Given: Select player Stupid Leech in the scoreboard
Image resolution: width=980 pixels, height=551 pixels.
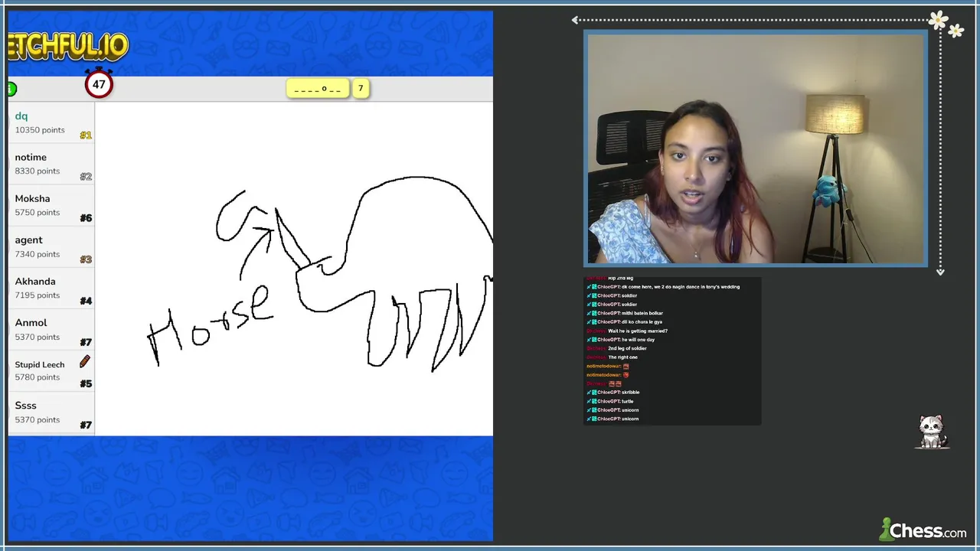Looking at the screenshot, I should (x=51, y=370).
